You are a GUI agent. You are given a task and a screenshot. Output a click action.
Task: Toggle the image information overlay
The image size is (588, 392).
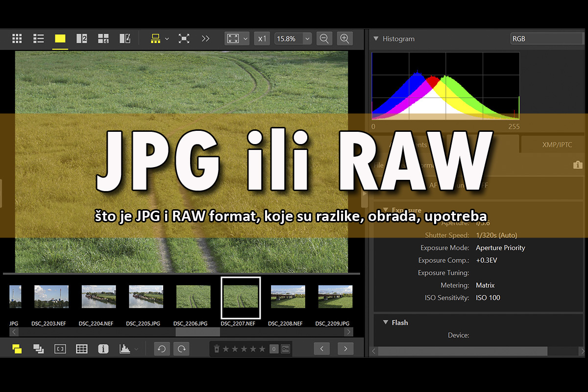(103, 349)
